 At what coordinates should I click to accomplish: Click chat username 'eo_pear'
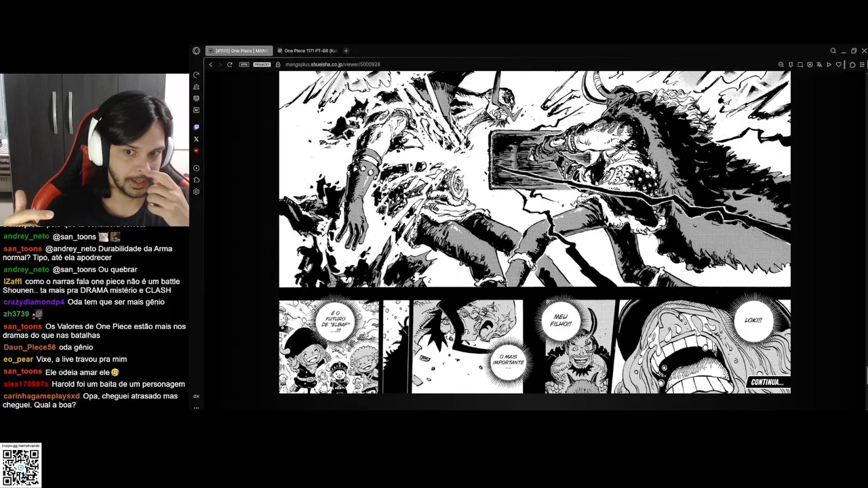[18, 359]
